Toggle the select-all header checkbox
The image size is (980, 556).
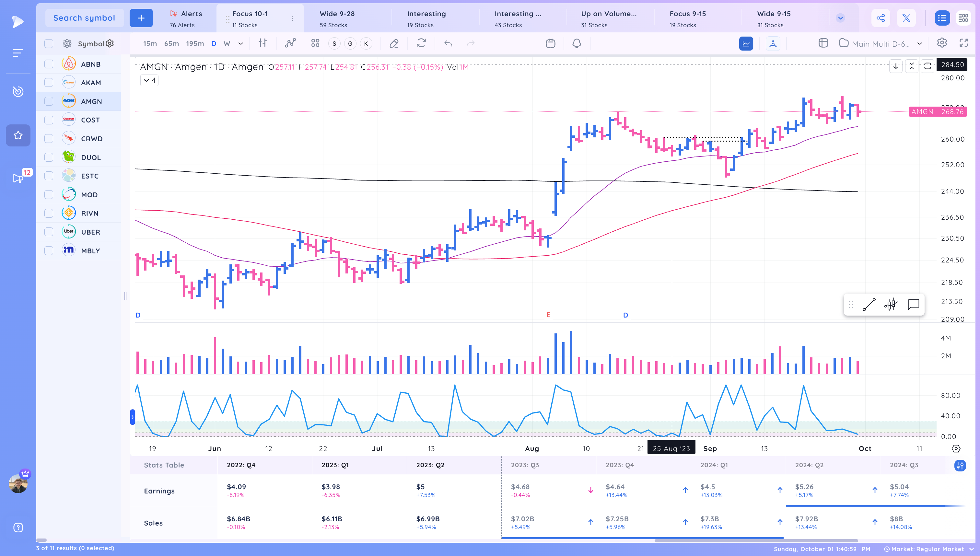coord(49,43)
